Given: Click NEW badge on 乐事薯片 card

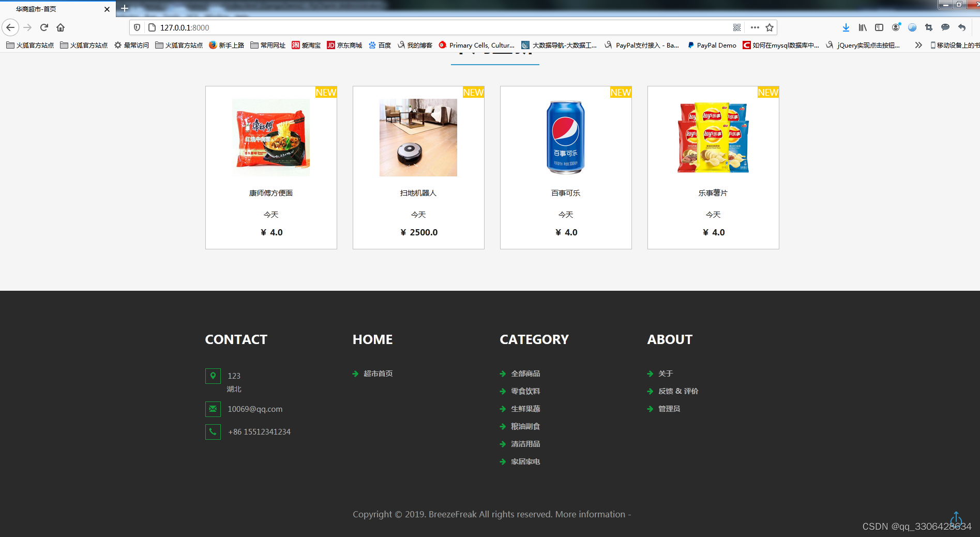Looking at the screenshot, I should 768,92.
